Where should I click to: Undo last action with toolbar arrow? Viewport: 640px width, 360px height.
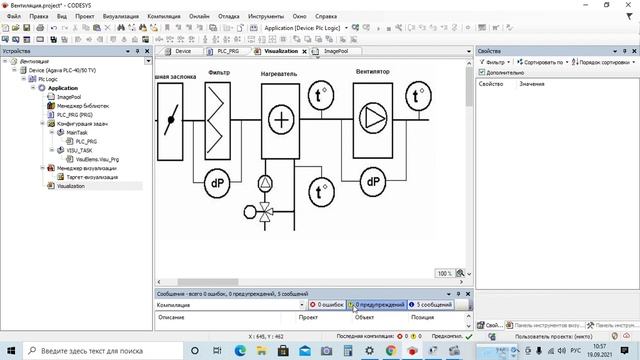pyautogui.click(x=54, y=28)
